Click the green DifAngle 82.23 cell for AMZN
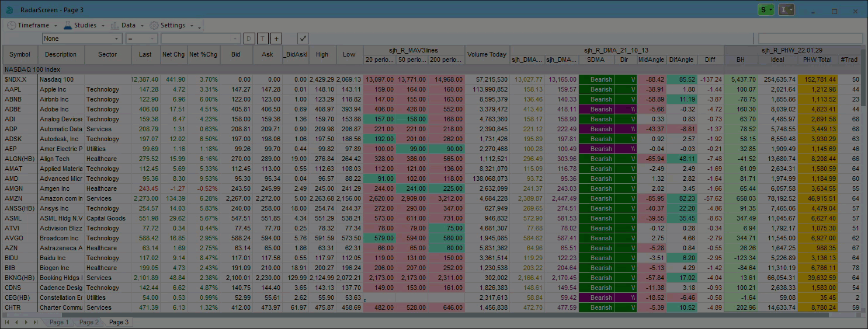Image resolution: width=868 pixels, height=329 pixels. pyautogui.click(x=682, y=198)
